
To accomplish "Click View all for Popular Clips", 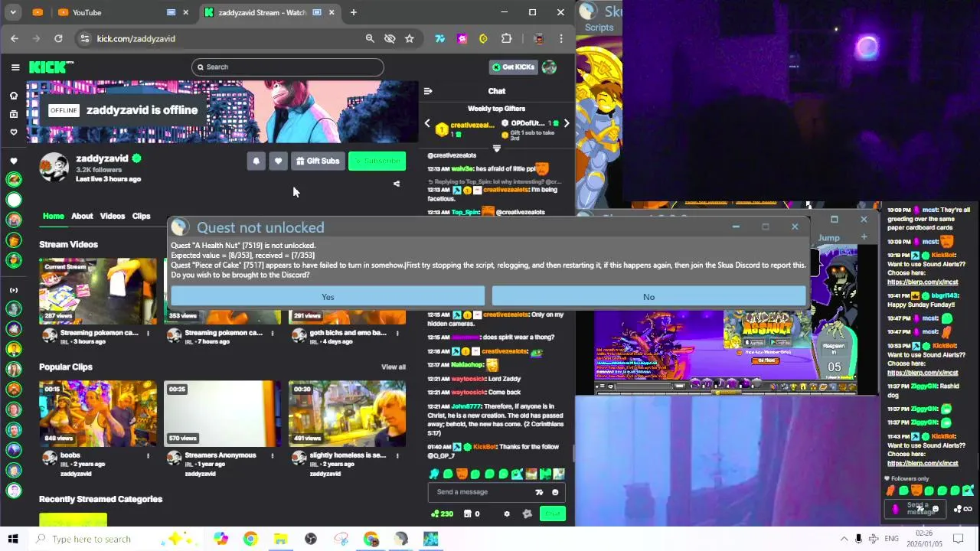I will click(x=394, y=367).
